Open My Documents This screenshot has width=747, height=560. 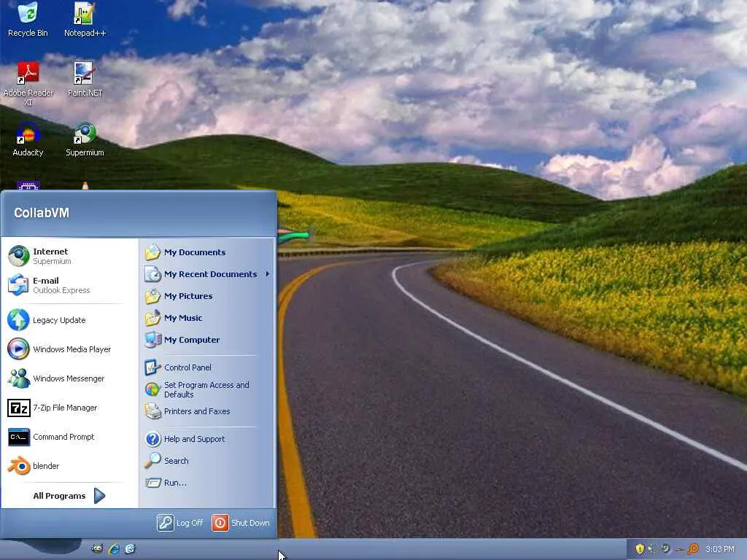(208, 252)
